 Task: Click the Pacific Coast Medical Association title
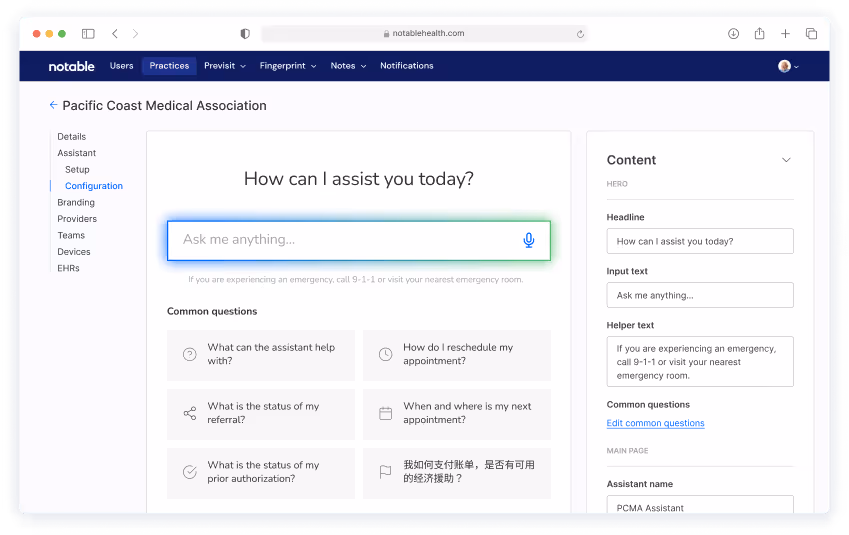165,106
